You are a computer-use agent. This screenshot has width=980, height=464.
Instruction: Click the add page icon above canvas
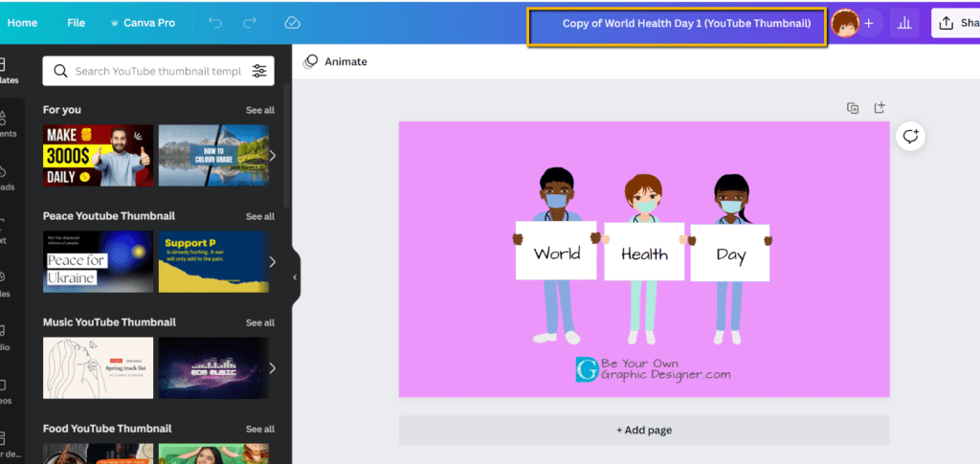(x=880, y=107)
